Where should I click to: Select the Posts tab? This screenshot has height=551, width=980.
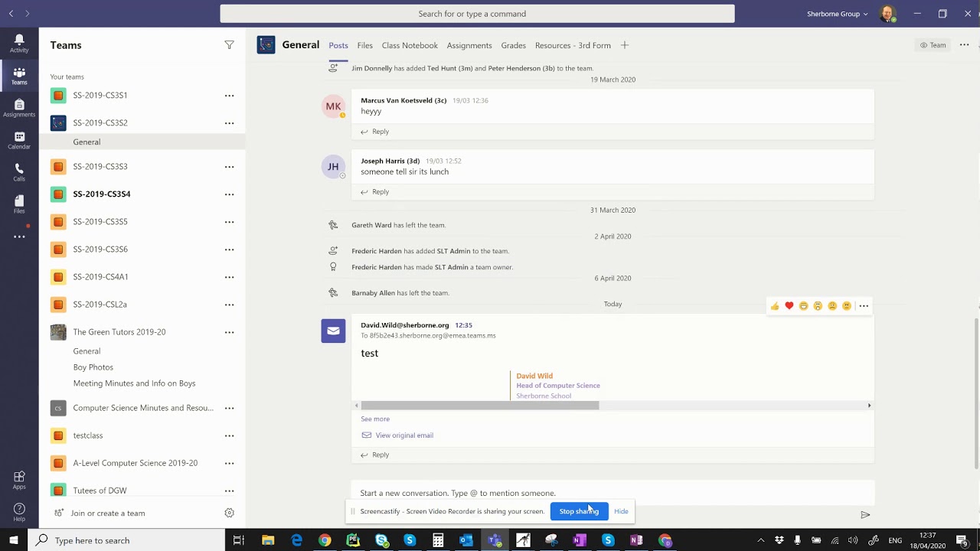[338, 45]
